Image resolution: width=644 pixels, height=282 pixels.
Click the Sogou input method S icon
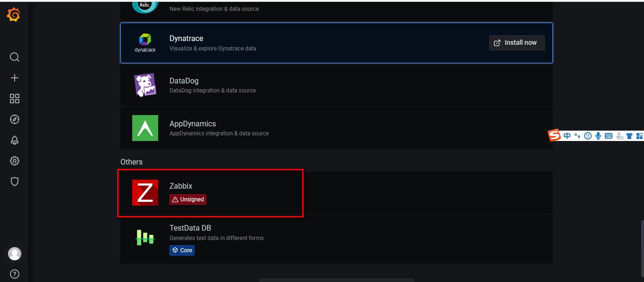pyautogui.click(x=554, y=135)
